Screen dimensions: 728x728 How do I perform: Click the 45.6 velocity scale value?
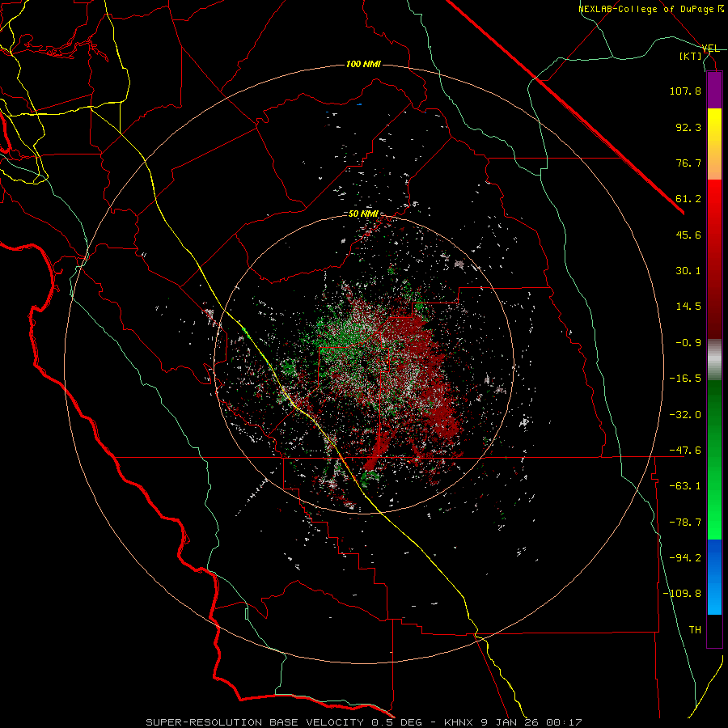(688, 235)
